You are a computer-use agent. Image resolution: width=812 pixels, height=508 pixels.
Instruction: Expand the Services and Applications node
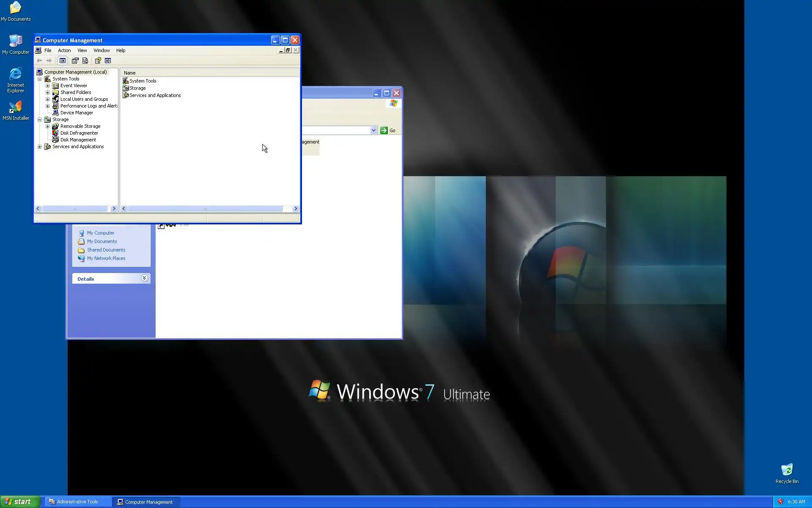click(x=40, y=146)
